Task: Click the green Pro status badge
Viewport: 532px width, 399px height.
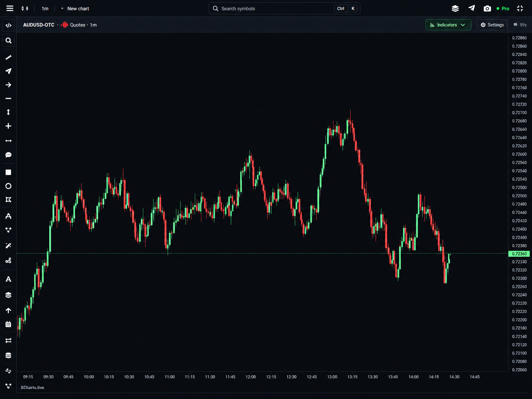Action: 503,8
